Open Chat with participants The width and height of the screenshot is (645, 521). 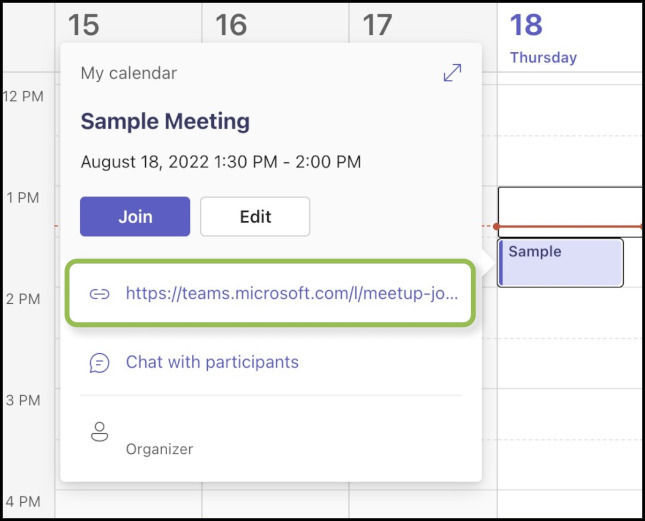pyautogui.click(x=212, y=362)
